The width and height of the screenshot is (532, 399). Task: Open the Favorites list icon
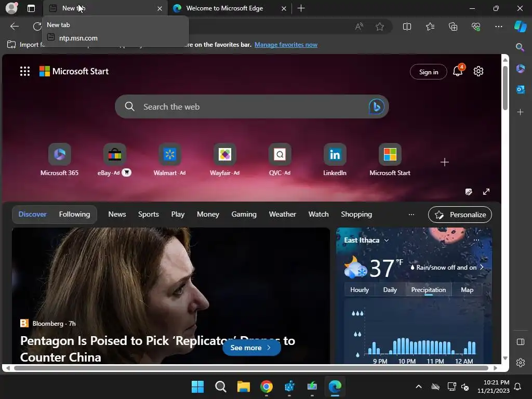pyautogui.click(x=430, y=26)
